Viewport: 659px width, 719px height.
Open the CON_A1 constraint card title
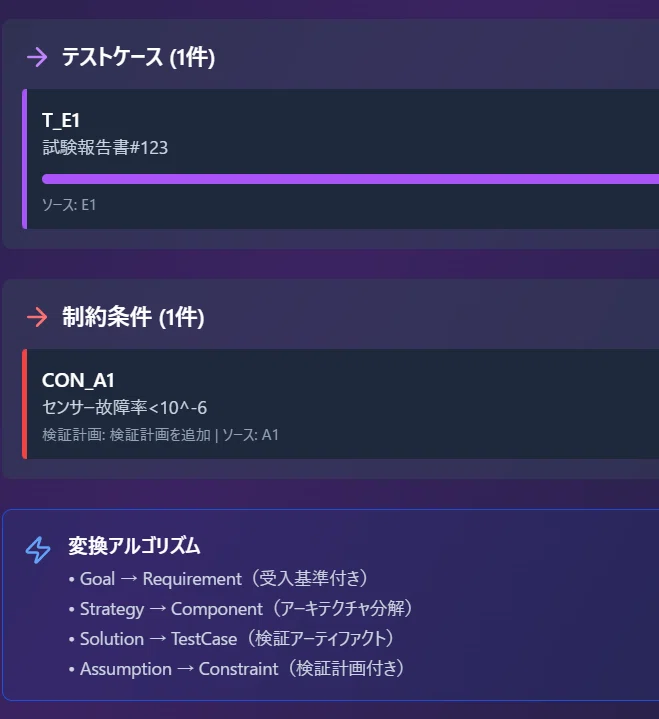pyautogui.click(x=78, y=380)
